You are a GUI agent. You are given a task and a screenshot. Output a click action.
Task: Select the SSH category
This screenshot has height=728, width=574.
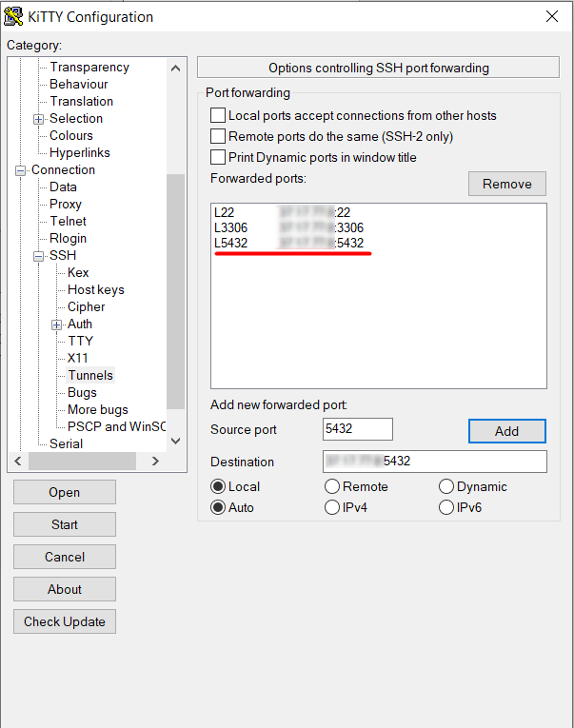[x=63, y=256]
